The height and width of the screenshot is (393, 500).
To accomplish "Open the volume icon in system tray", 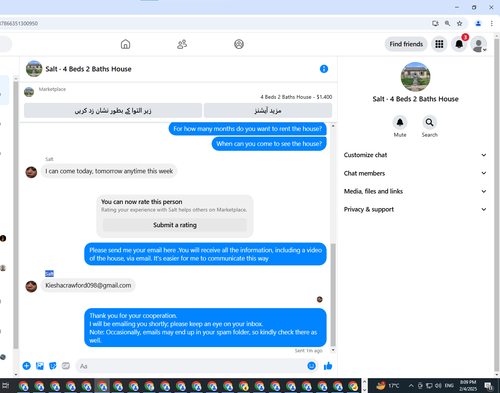I will point(438,386).
